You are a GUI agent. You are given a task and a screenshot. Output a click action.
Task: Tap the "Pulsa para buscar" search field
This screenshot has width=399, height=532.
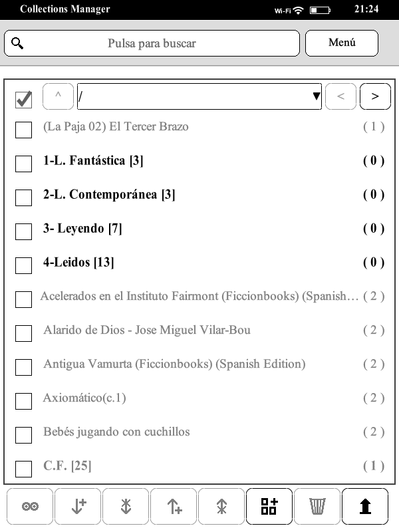pos(152,43)
